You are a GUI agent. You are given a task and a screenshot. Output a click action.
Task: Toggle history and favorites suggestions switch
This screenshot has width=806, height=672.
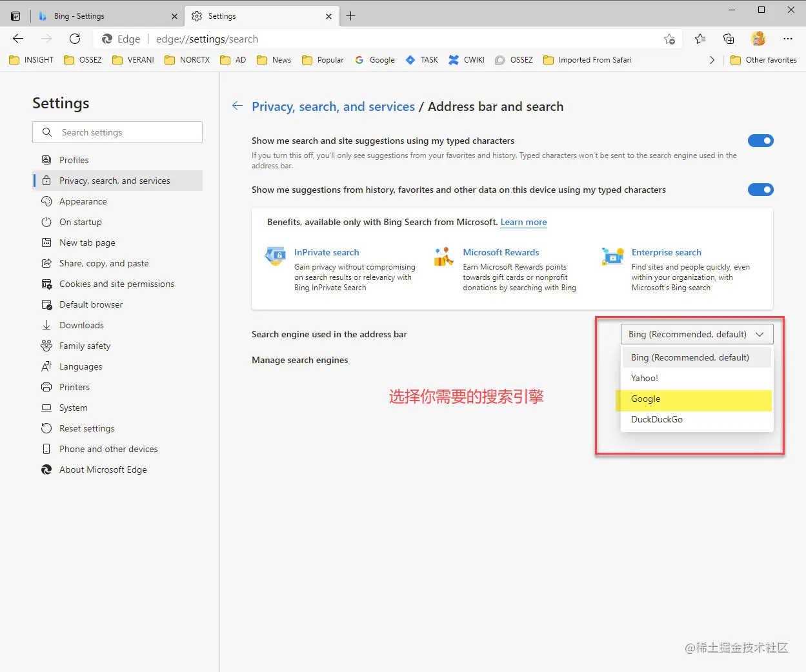(x=761, y=190)
